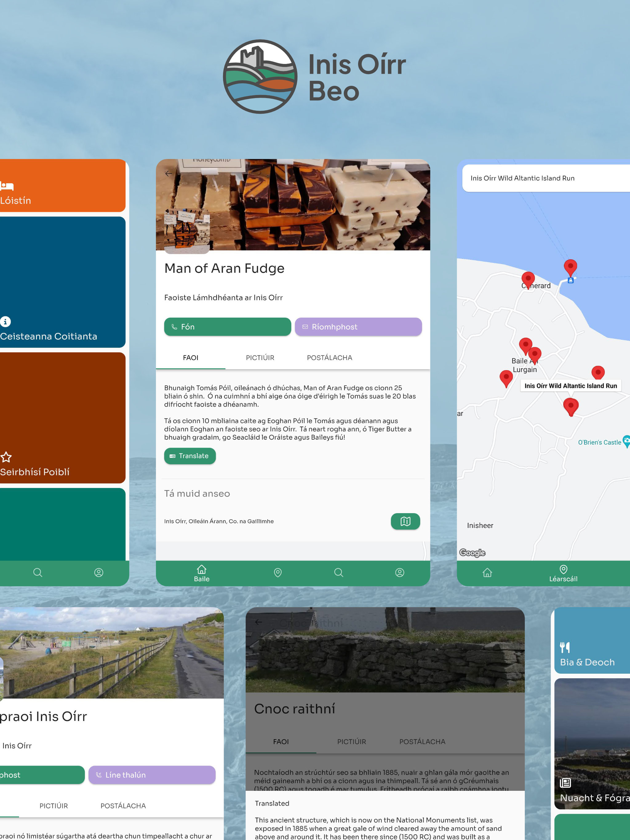
Task: Switch to PICTIÚIR tab on the fudge page
Action: [x=260, y=358]
